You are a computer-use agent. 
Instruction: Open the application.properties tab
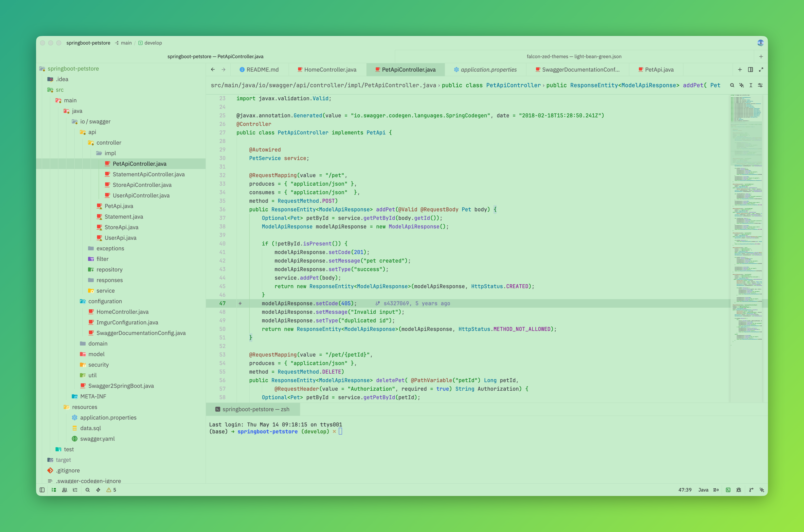tap(485, 70)
